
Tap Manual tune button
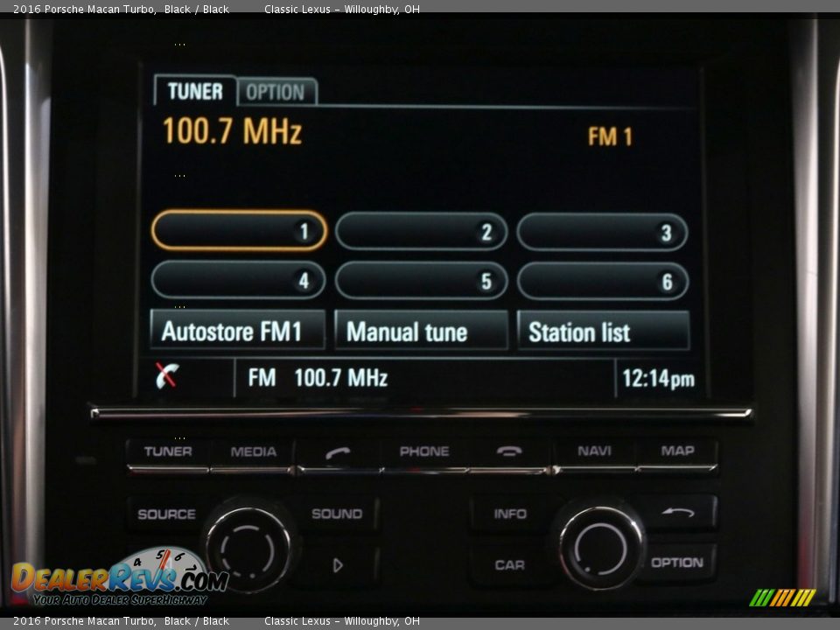click(421, 331)
